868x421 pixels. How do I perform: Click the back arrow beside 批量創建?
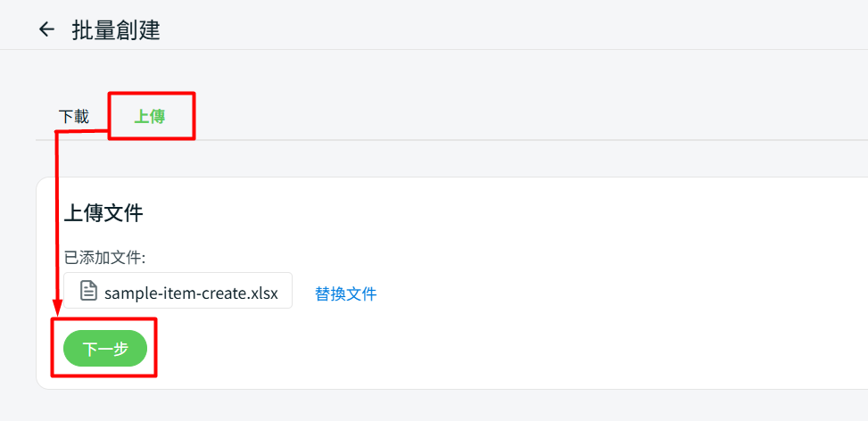click(x=46, y=29)
